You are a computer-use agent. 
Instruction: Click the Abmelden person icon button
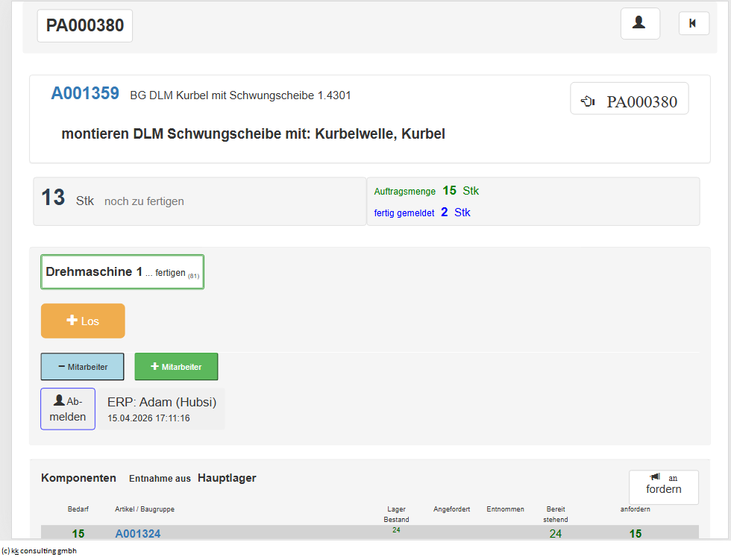[x=68, y=409]
